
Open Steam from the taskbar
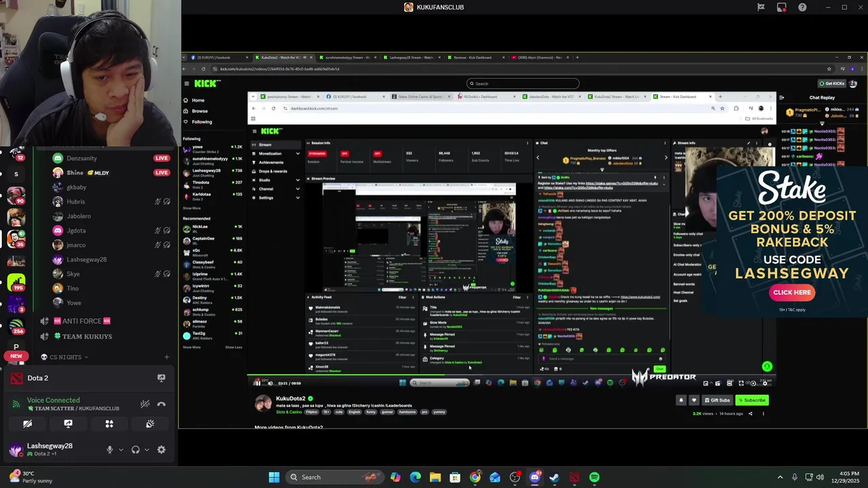click(555, 477)
